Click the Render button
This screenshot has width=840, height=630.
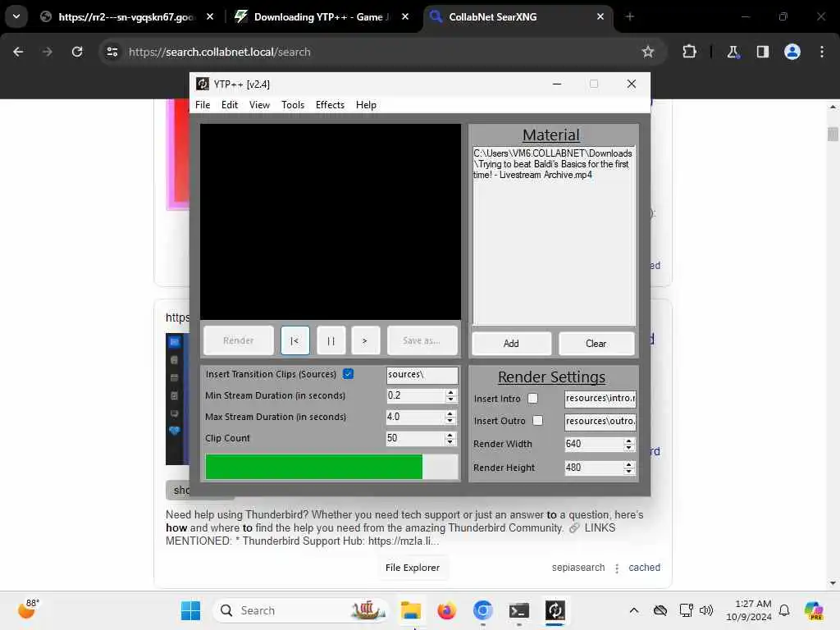[239, 340]
